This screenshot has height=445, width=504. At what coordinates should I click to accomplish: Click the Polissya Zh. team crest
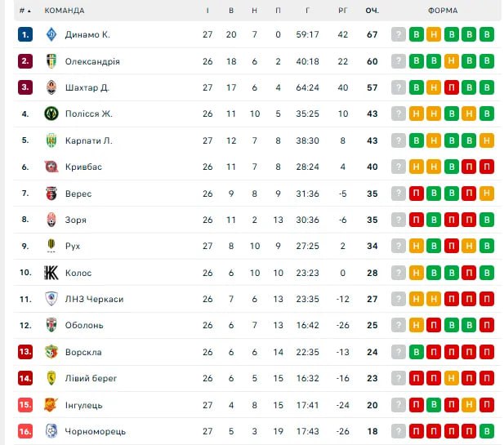(x=51, y=114)
